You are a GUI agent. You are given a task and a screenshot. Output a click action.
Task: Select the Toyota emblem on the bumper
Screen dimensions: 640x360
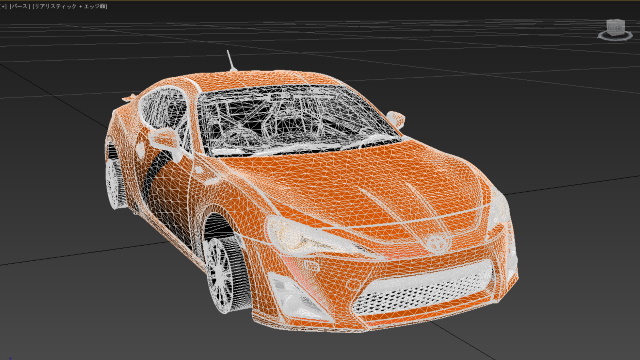[x=437, y=242]
